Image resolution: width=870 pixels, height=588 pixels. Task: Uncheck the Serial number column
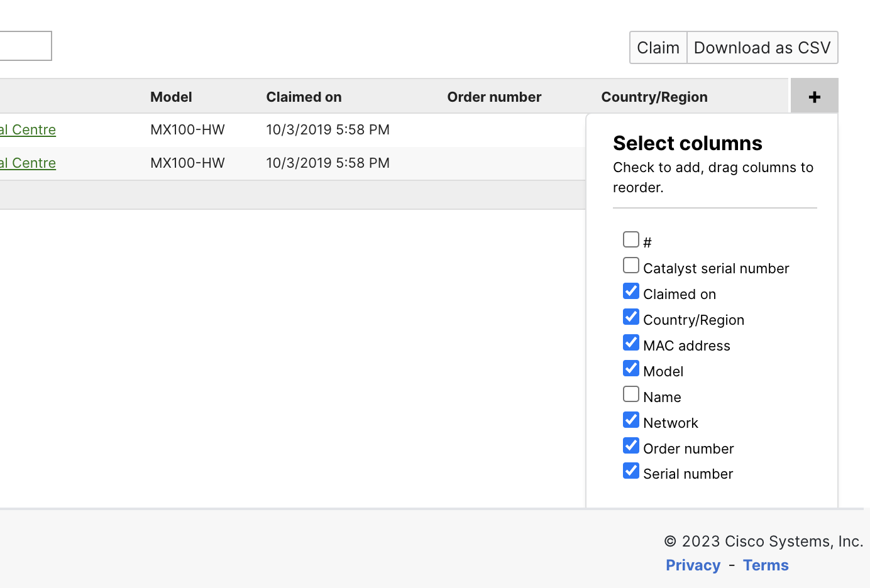click(x=630, y=471)
